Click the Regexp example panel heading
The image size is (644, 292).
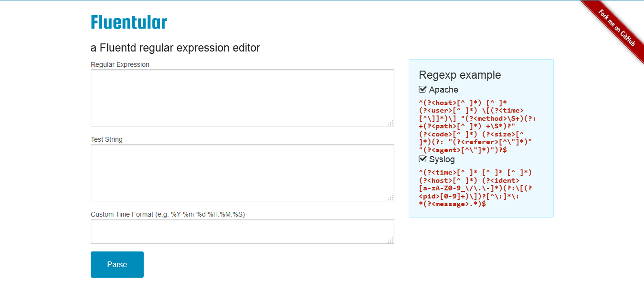pos(460,75)
